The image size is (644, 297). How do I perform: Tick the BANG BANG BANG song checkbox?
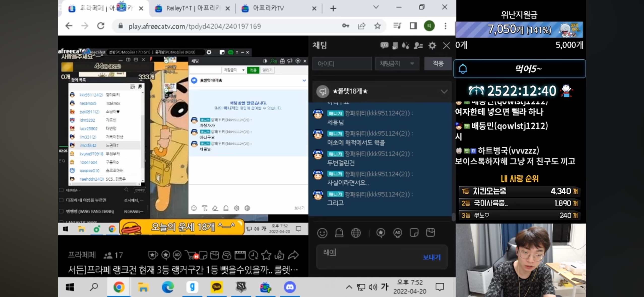[61, 211]
